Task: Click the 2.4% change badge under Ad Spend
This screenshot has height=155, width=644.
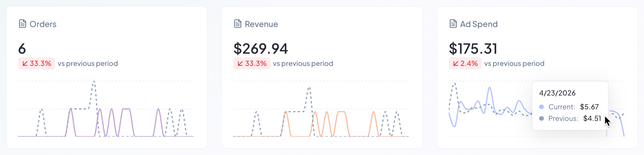Action: point(465,64)
